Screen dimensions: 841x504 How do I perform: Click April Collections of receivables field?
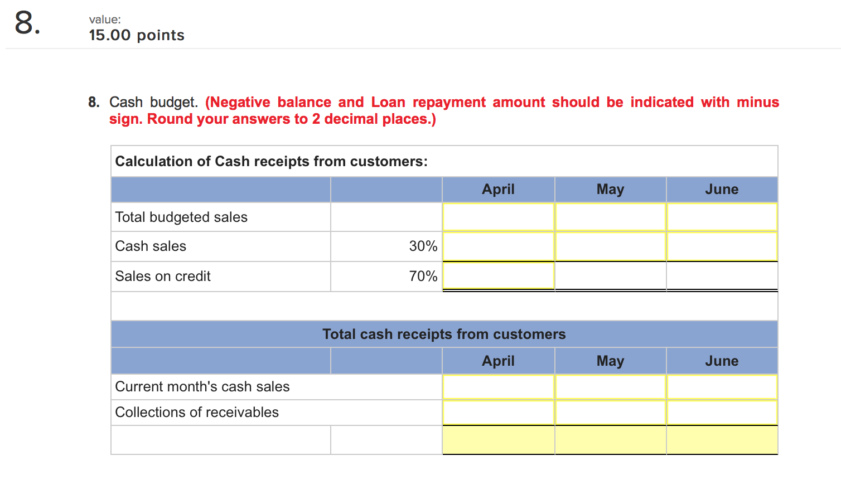498,413
